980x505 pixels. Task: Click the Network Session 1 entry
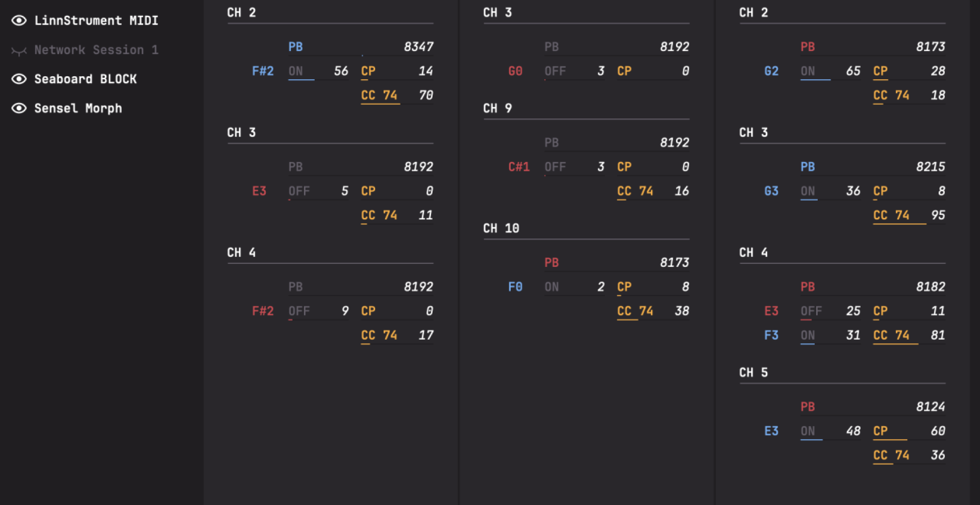[96, 50]
